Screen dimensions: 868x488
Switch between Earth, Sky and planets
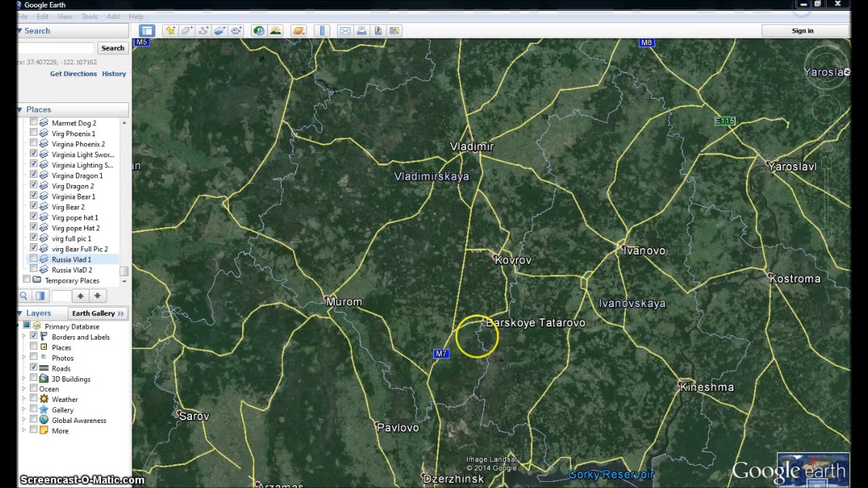click(299, 30)
